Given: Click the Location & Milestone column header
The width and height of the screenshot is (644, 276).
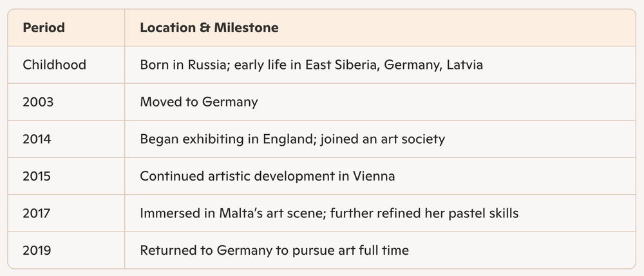Looking at the screenshot, I should click(381, 28).
